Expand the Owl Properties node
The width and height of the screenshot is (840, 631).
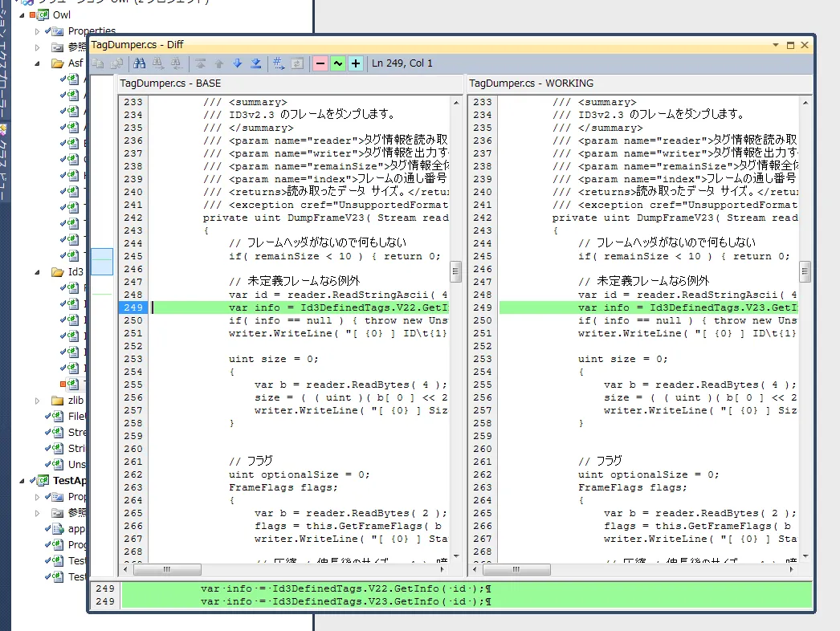37,31
